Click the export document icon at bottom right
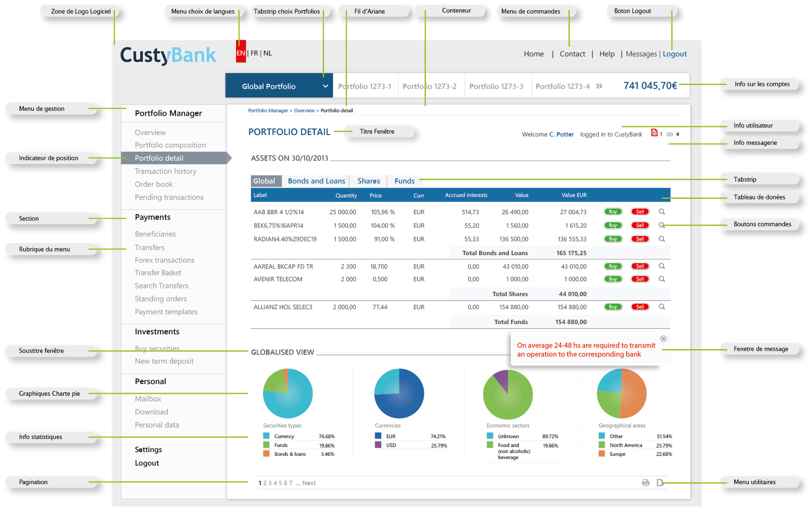 pyautogui.click(x=660, y=483)
